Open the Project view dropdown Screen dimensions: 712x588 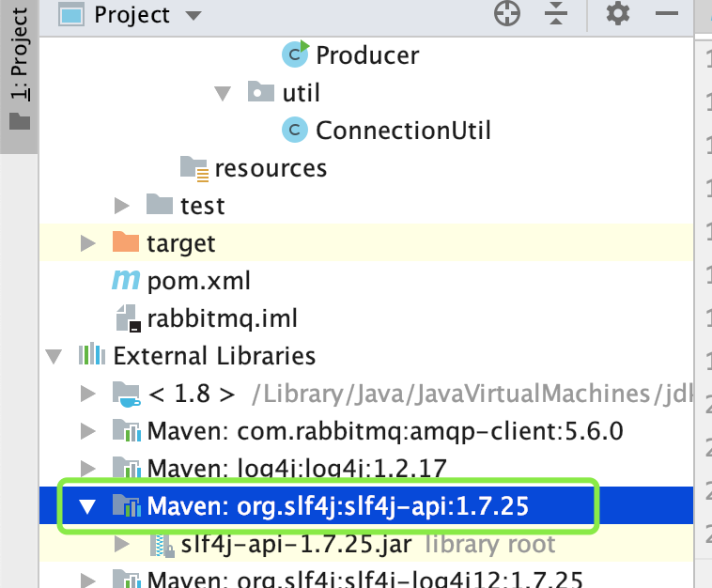[193, 16]
